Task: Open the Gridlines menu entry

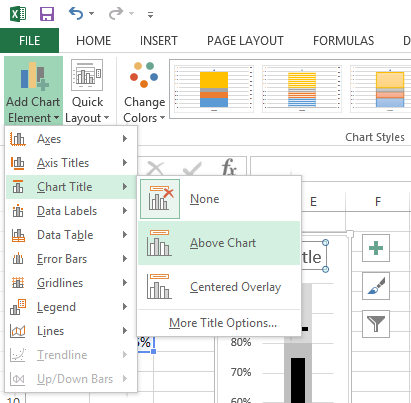Action: click(71, 283)
